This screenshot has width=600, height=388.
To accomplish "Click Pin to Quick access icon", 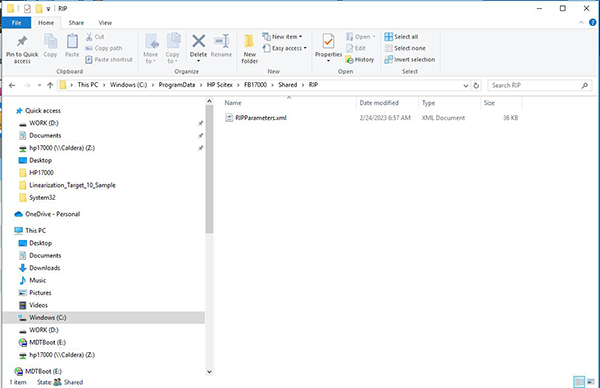I will click(x=22, y=41).
